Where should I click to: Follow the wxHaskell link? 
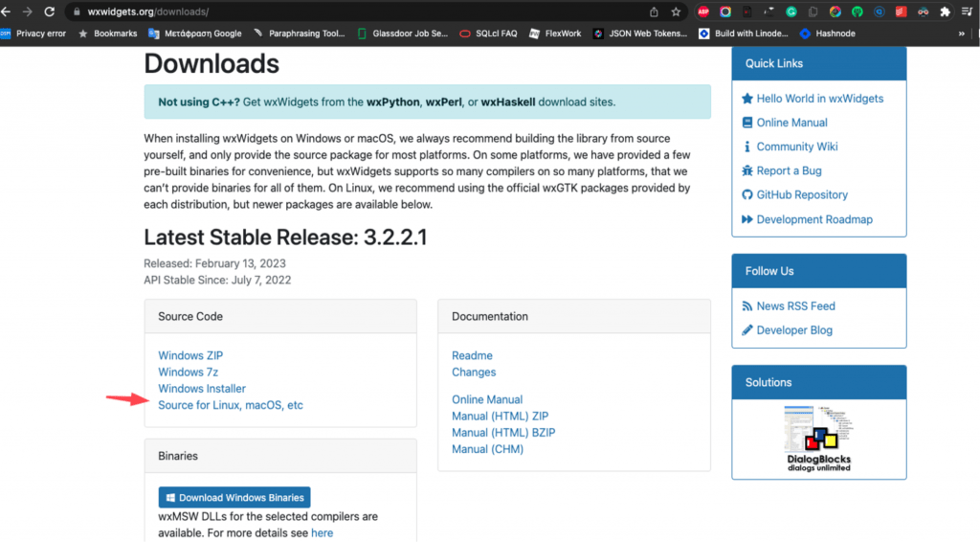coord(508,102)
